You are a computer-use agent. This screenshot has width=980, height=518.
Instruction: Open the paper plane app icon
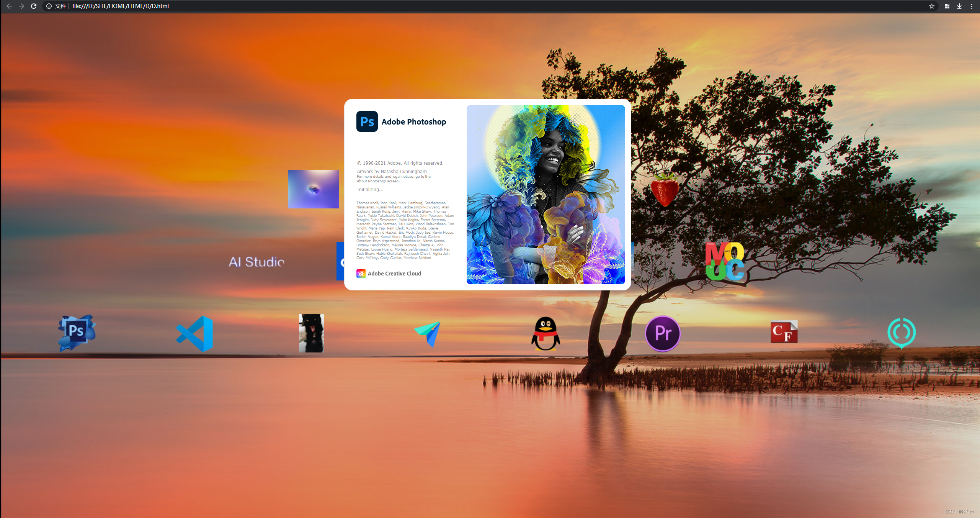pos(428,334)
